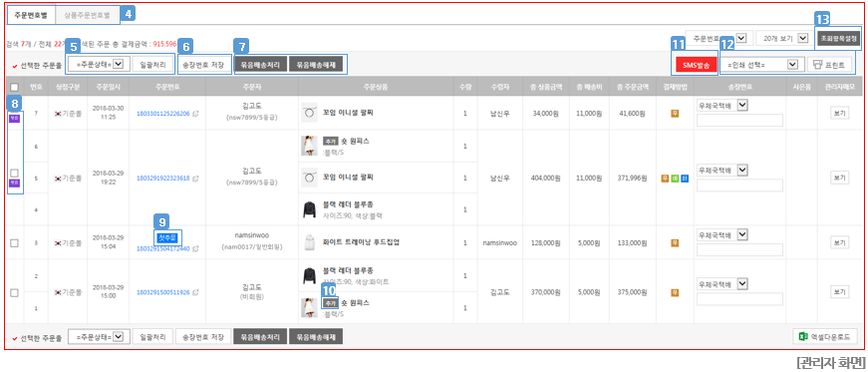The image size is (868, 372).
Task: Click the invoice number field for 41,600원 order
Action: (740, 121)
